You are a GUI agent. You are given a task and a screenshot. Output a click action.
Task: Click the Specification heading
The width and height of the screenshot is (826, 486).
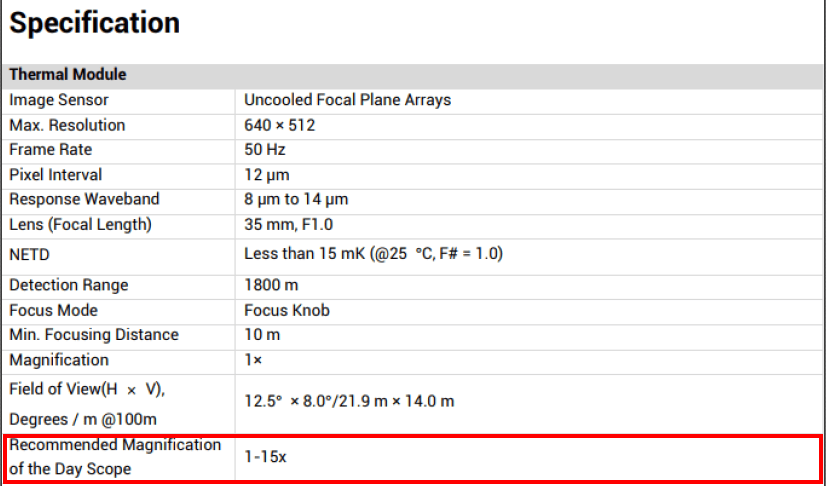(95, 24)
